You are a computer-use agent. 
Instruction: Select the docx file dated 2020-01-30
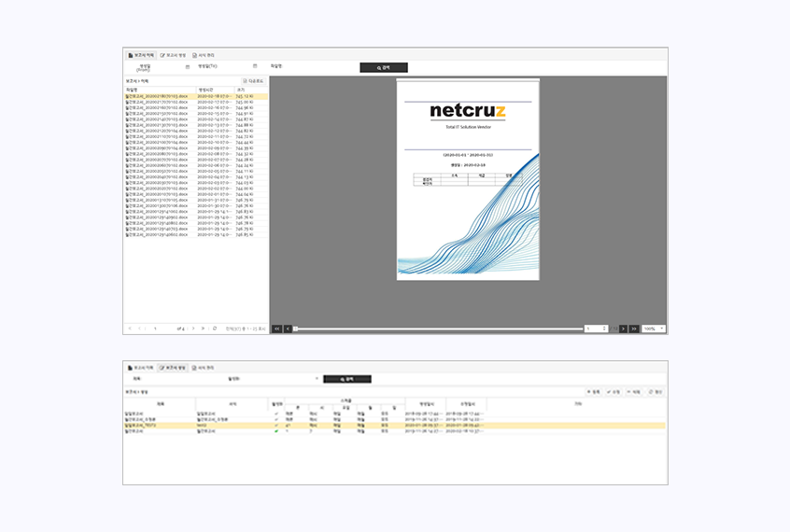[x=196, y=205]
